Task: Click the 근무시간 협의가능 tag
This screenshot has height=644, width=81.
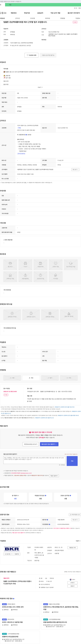Action: pos(21,154)
